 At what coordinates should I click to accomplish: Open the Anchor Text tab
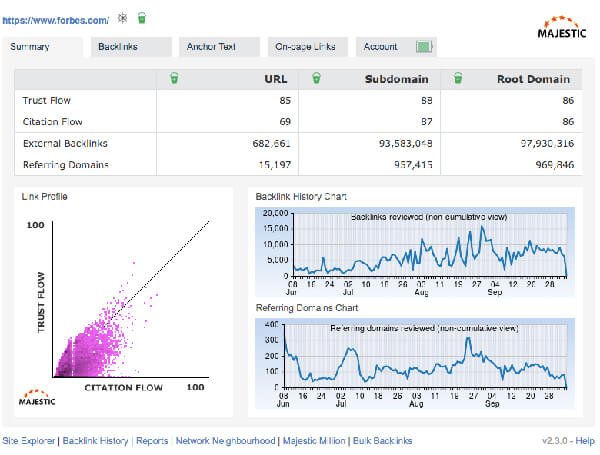[x=219, y=47]
